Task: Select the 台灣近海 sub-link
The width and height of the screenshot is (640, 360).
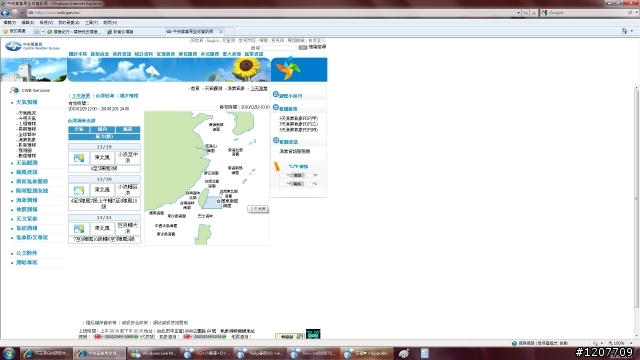Action: coord(105,96)
